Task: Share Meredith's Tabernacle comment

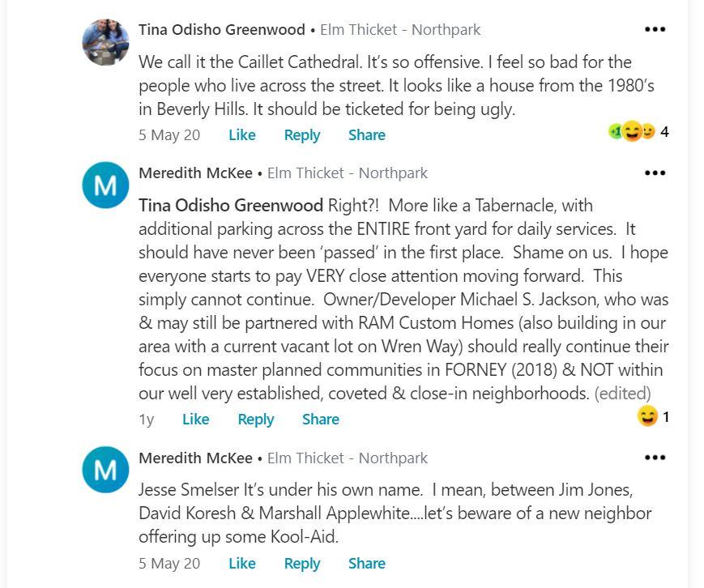Action: pos(320,420)
